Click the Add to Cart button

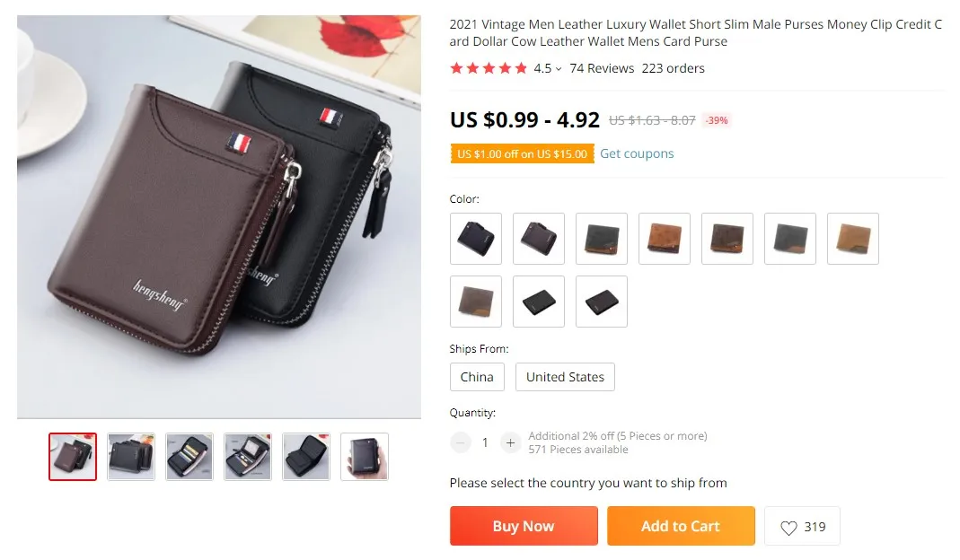pyautogui.click(x=681, y=526)
